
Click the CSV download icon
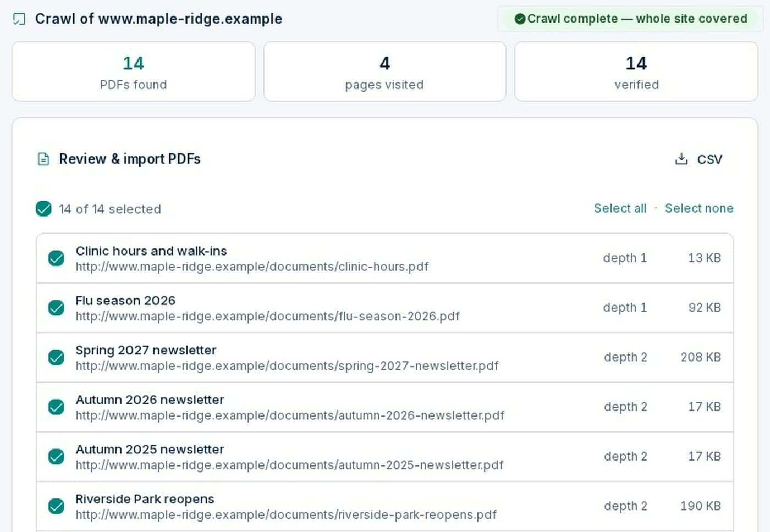681,159
